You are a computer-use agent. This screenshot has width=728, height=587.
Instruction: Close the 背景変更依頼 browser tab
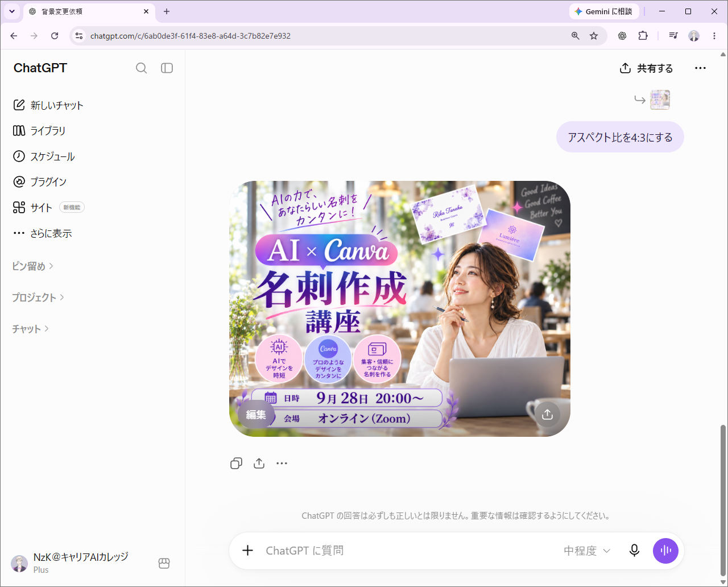(146, 11)
